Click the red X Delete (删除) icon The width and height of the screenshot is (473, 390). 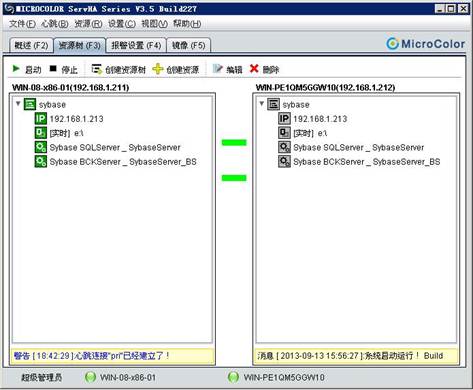point(254,69)
